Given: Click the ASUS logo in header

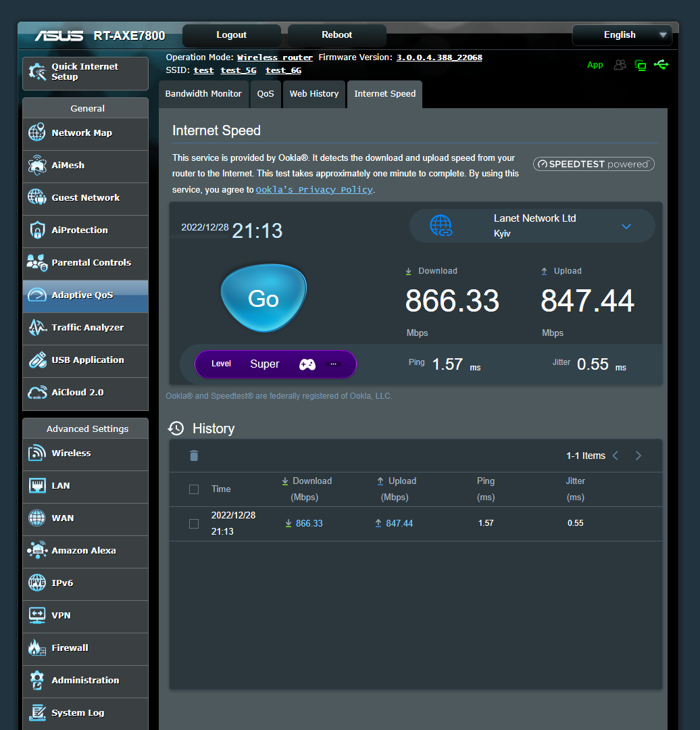Looking at the screenshot, I should coord(59,36).
